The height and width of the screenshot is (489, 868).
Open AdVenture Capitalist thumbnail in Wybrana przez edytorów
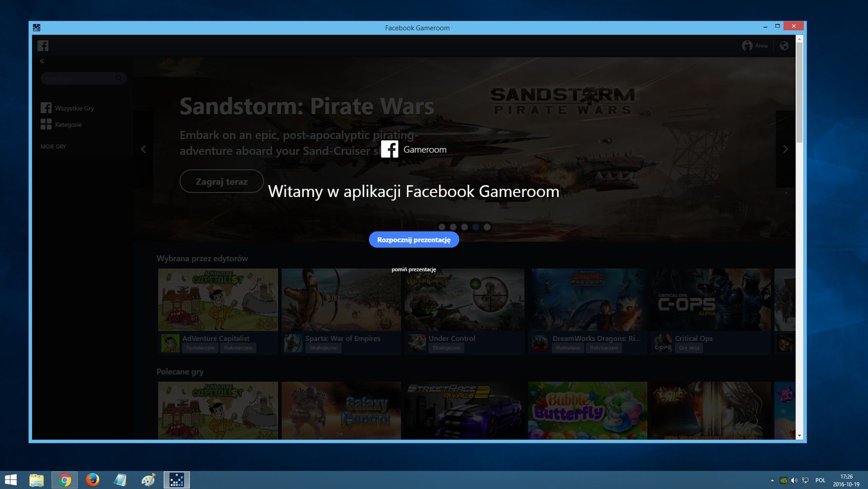coord(218,300)
